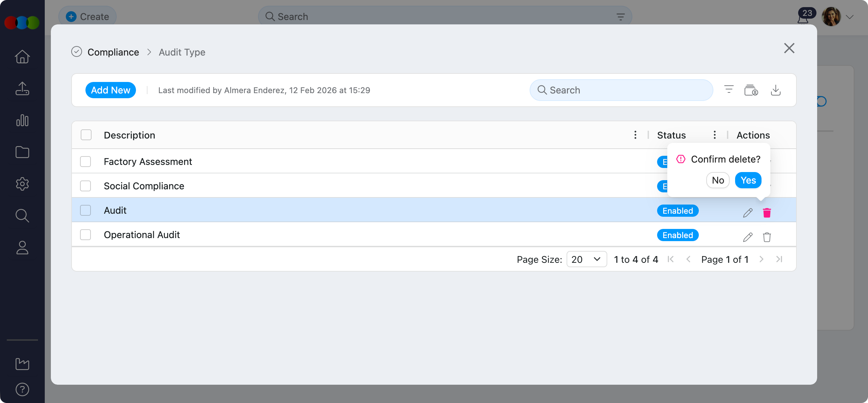Confirm deletion by clicking Yes

[748, 180]
